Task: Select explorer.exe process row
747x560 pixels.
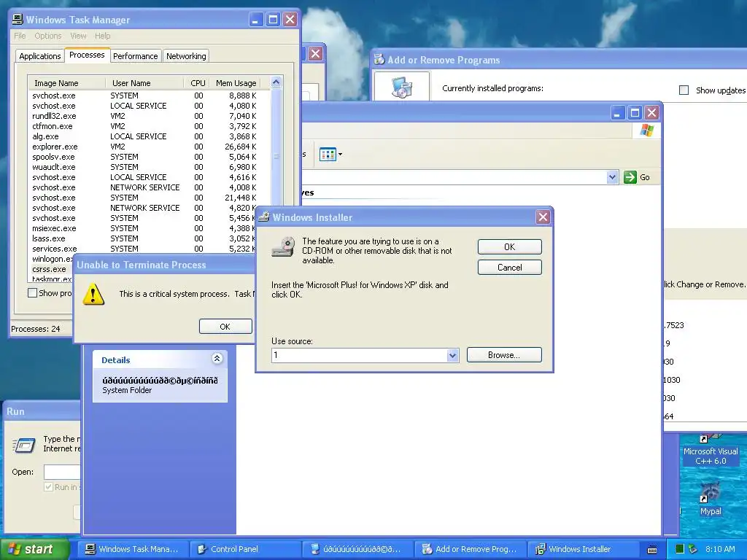Action: tap(145, 147)
